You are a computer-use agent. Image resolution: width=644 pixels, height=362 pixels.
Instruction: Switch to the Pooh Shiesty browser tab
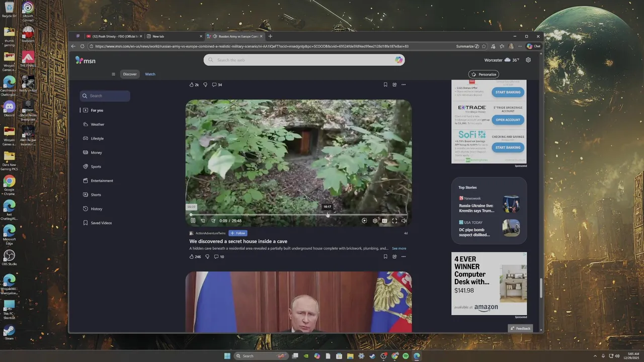(114, 36)
